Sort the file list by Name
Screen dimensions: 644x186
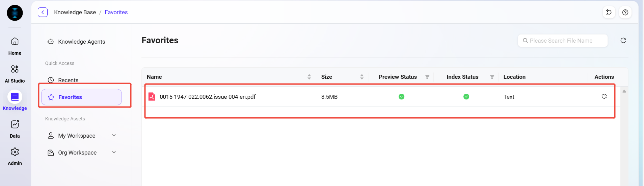pos(309,77)
